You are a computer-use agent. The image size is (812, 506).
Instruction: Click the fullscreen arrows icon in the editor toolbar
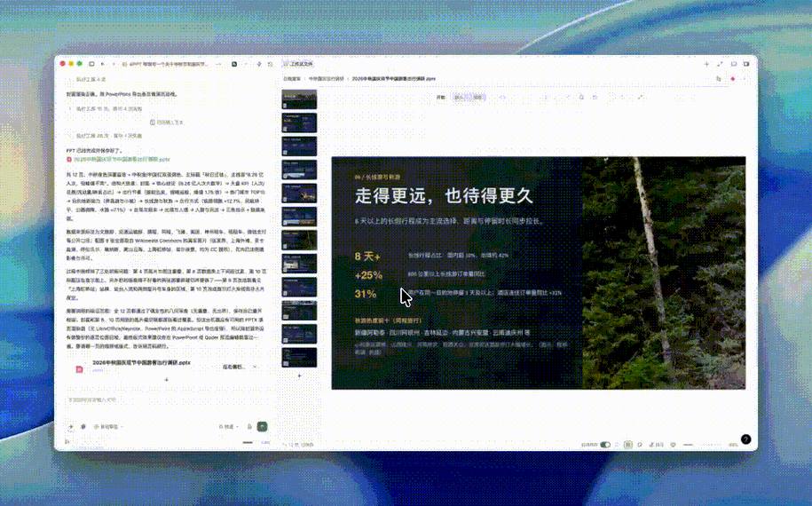click(641, 97)
